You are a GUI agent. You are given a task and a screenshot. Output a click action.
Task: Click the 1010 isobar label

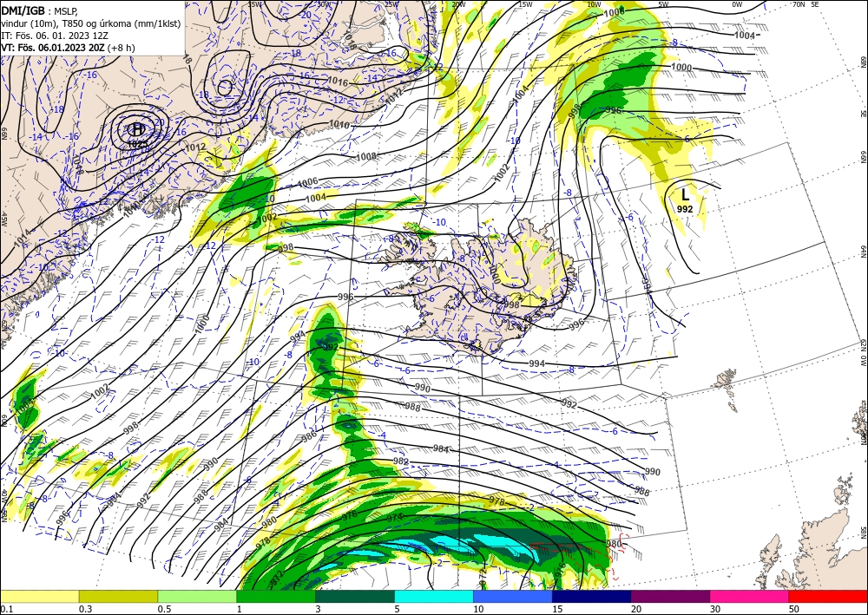point(339,124)
